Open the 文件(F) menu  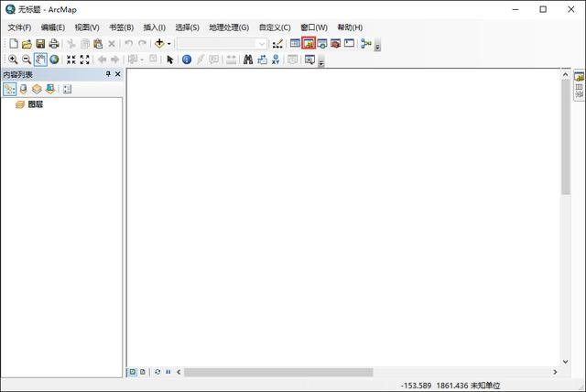coord(19,27)
